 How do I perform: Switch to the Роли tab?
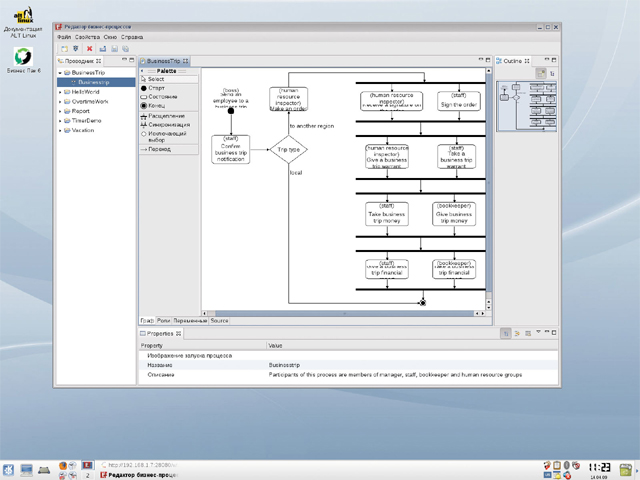[163, 321]
